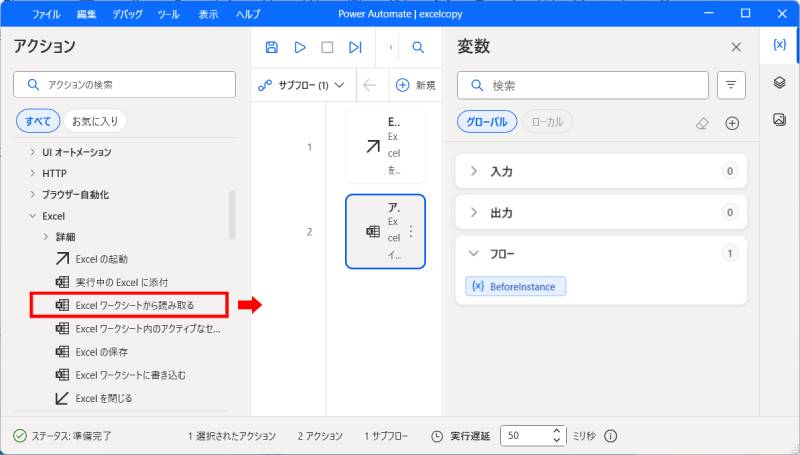Save the flow with the disk icon
Screen dimensions: 800x455
point(271,47)
